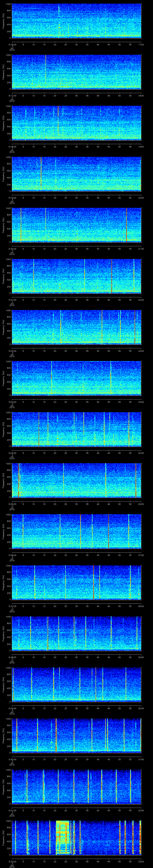Click the red spike near 45 seconds in 5:26:00 panel
This screenshot has height=868, width=153.
109,531
